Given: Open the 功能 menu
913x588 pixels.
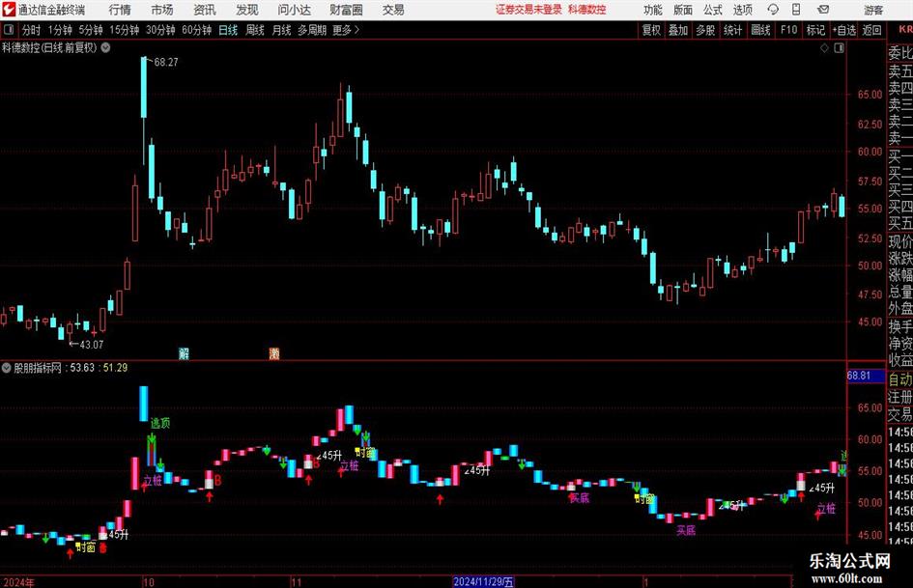Looking at the screenshot, I should pyautogui.click(x=653, y=10).
